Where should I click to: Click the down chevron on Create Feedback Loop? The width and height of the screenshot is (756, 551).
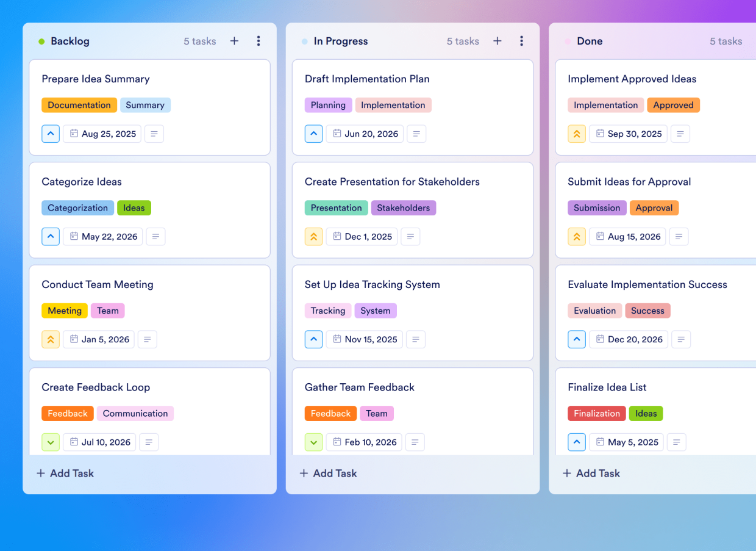[x=51, y=442]
